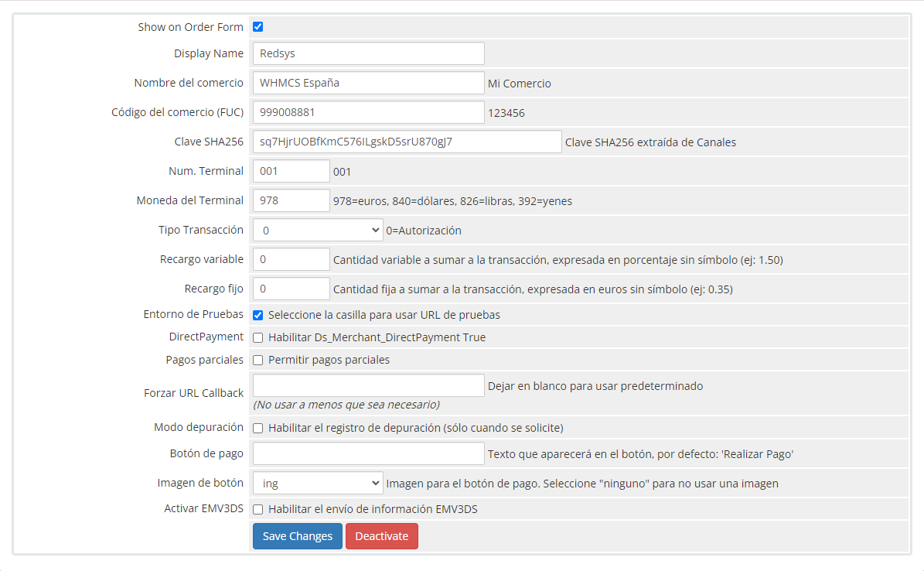
Task: Focus the Nombre del comercio field
Action: [368, 83]
